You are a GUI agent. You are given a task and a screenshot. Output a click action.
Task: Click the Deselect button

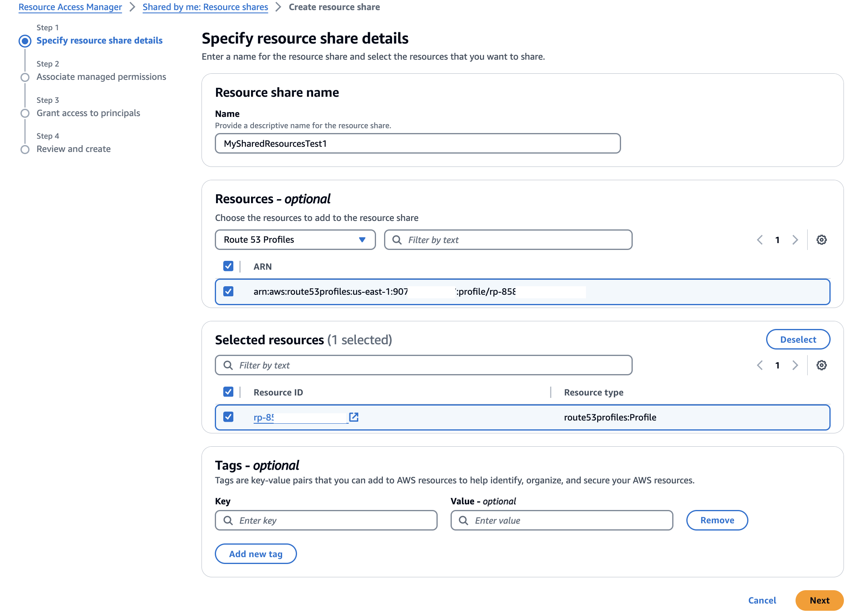[798, 339]
